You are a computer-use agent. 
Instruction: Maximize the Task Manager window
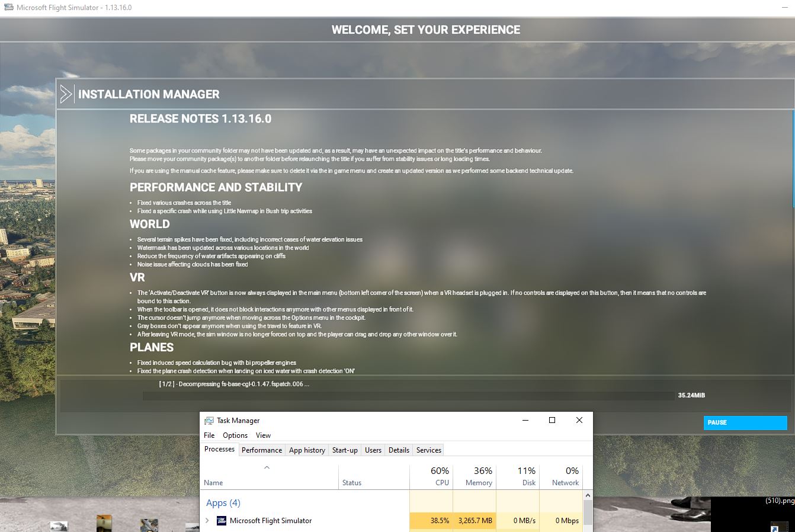tap(552, 420)
